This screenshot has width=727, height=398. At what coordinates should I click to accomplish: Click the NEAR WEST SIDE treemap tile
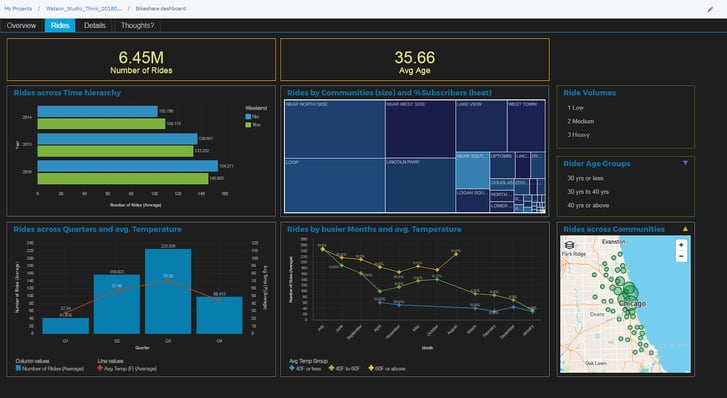(x=420, y=129)
